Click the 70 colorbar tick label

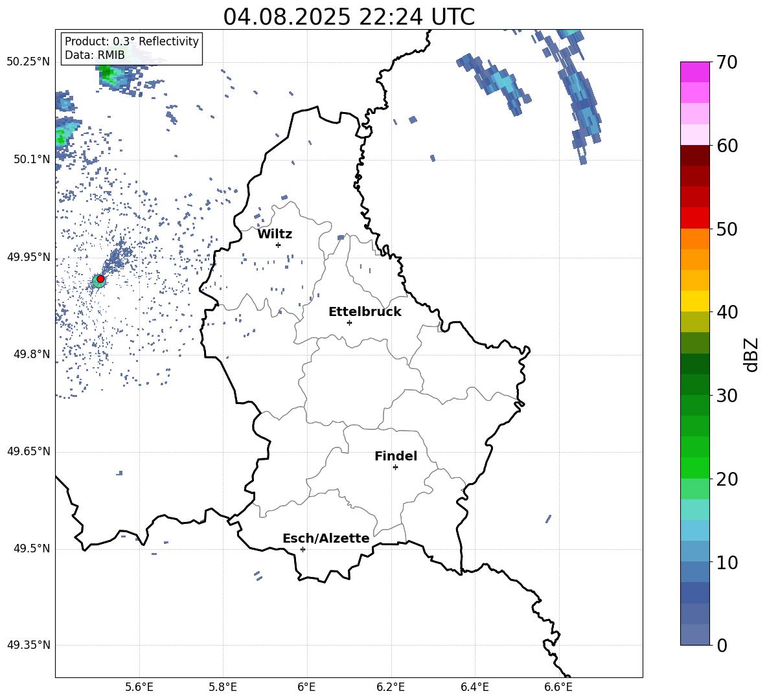pos(727,62)
